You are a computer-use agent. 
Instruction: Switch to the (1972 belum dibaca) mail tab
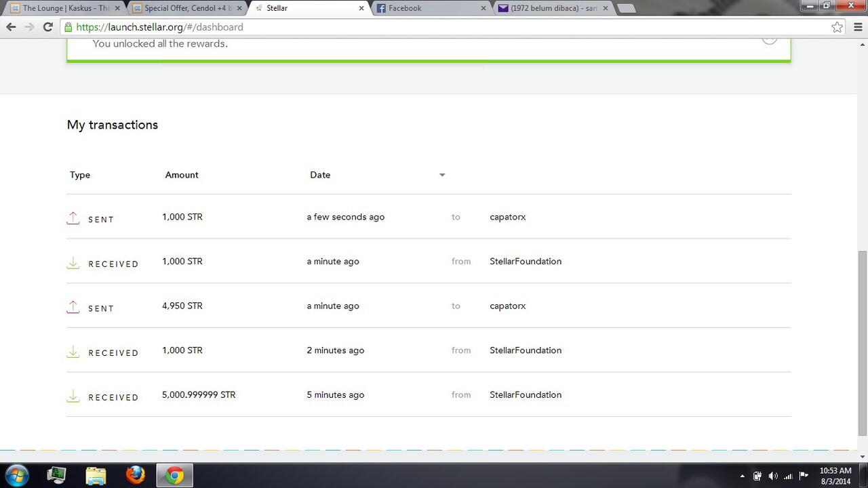click(x=554, y=8)
